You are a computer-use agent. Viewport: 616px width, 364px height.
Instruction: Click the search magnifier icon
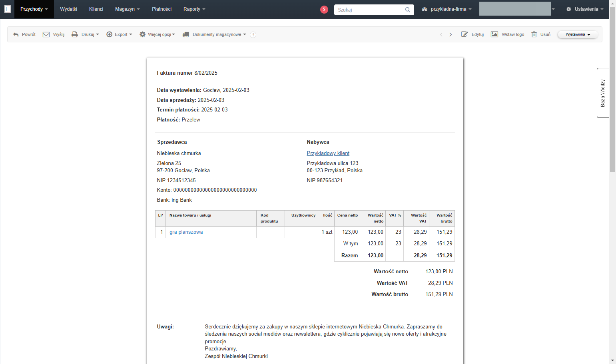click(408, 10)
